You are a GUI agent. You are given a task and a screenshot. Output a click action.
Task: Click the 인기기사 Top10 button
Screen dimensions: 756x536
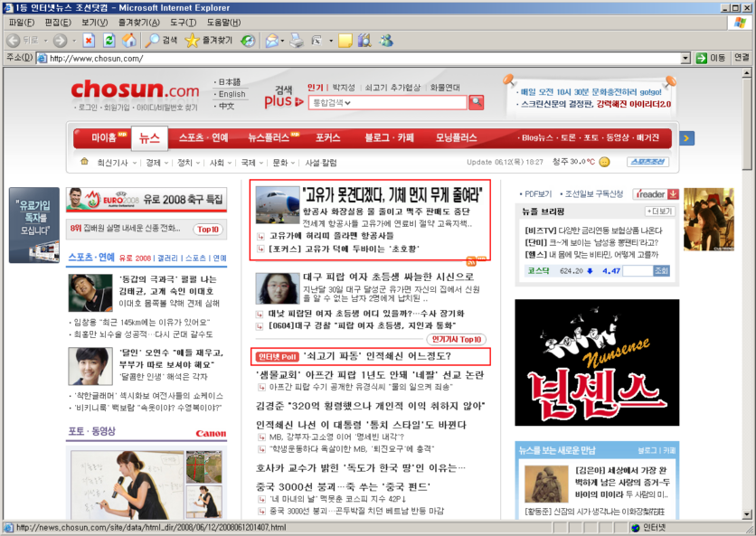(x=456, y=339)
